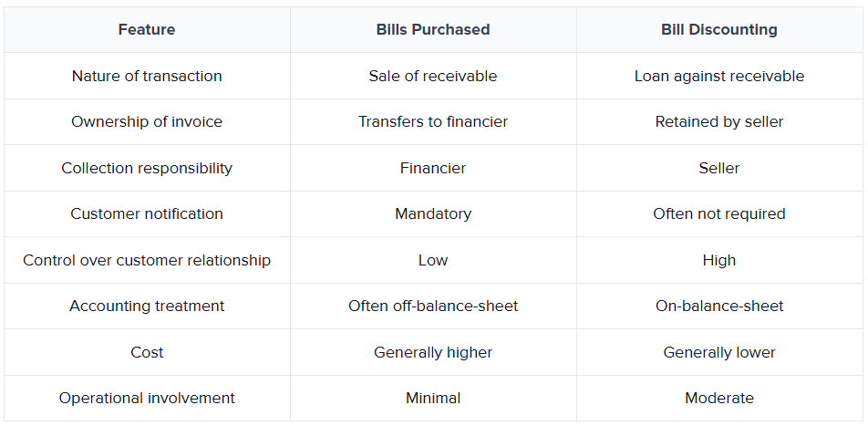Click the Bill Discounting column header

click(x=719, y=30)
